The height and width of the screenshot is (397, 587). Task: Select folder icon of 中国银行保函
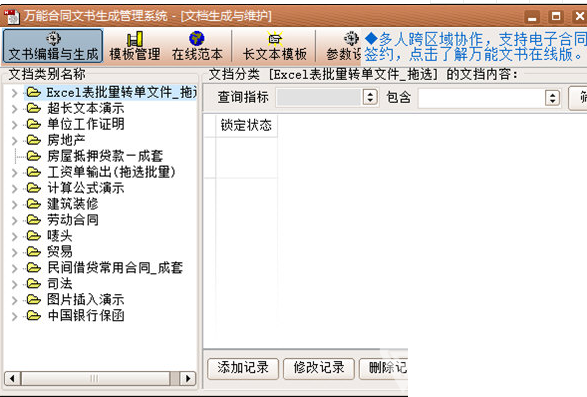pos(34,316)
